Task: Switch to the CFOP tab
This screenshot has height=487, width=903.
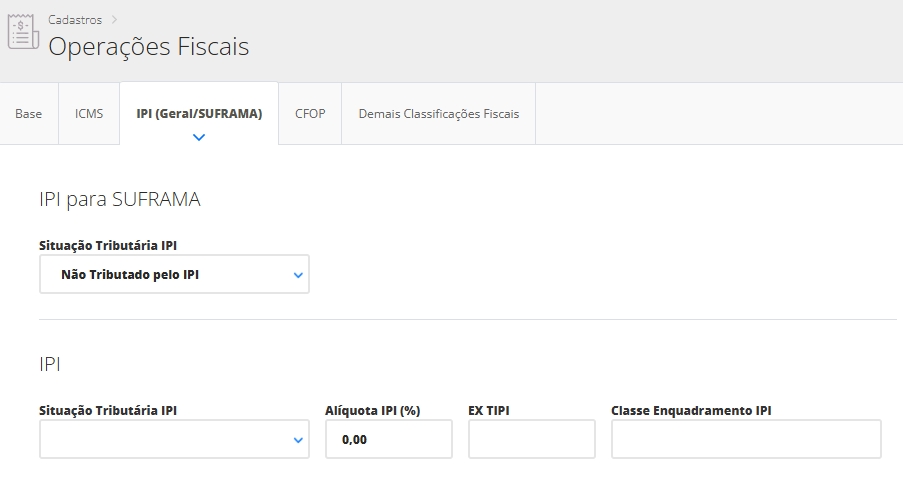Action: 310,114
